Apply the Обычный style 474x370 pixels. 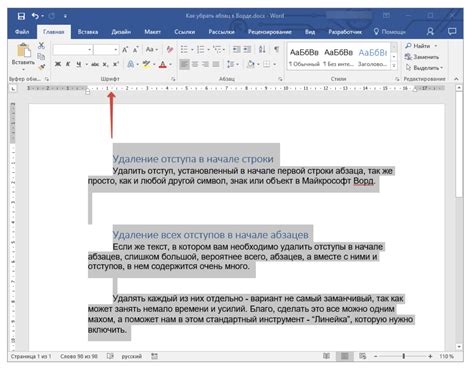point(304,57)
